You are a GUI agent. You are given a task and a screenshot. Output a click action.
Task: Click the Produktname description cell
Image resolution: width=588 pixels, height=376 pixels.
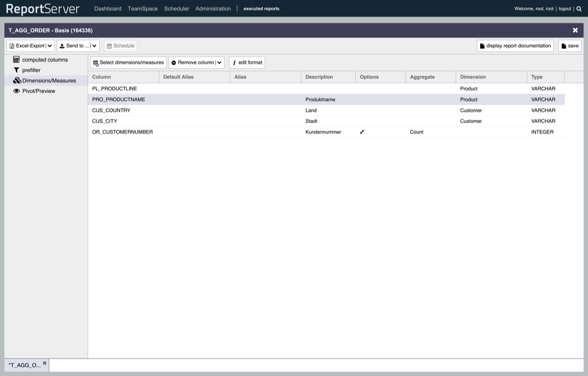coord(320,99)
